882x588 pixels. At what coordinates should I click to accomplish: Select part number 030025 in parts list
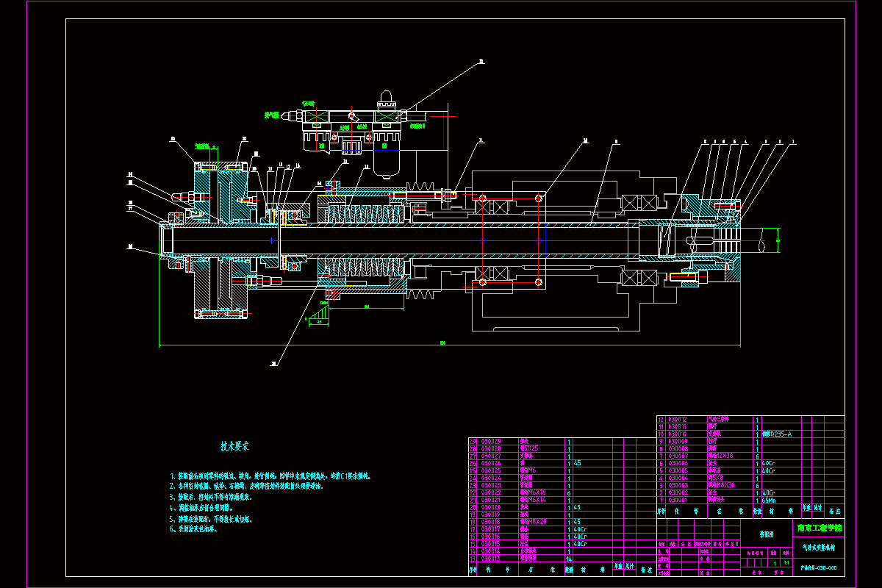click(x=491, y=470)
